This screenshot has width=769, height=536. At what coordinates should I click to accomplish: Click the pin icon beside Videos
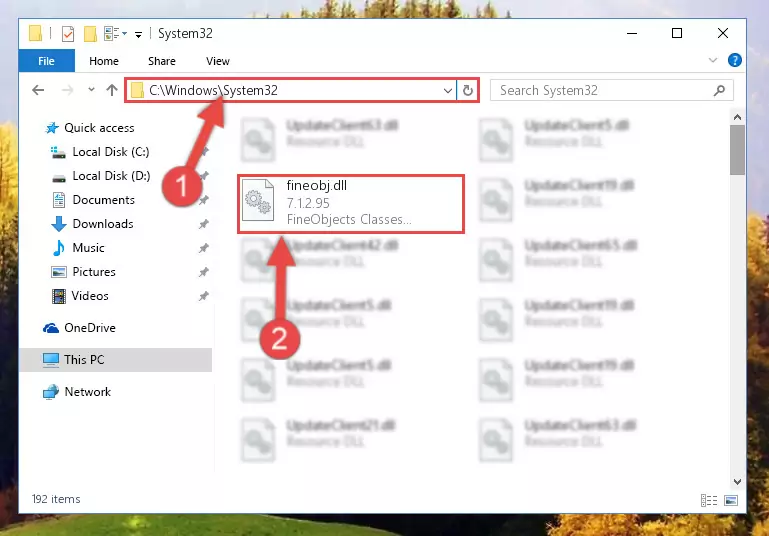(x=204, y=296)
